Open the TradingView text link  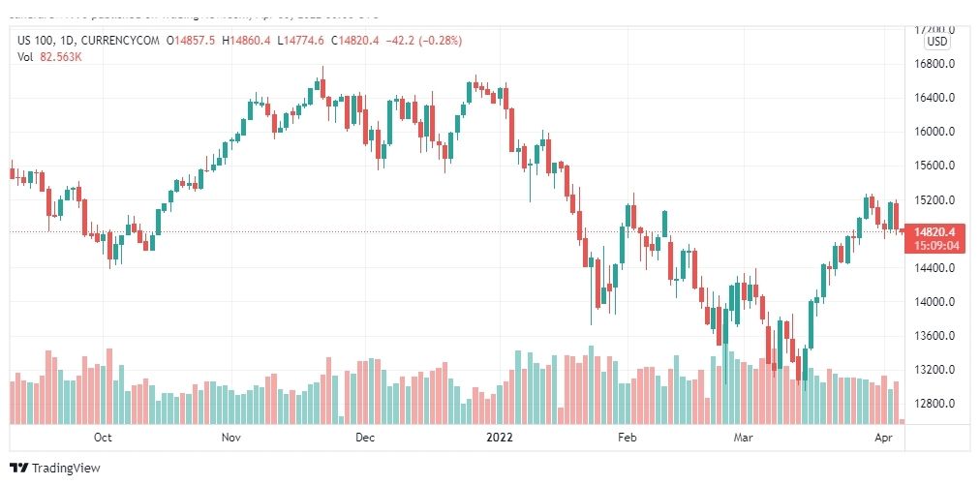(66, 469)
